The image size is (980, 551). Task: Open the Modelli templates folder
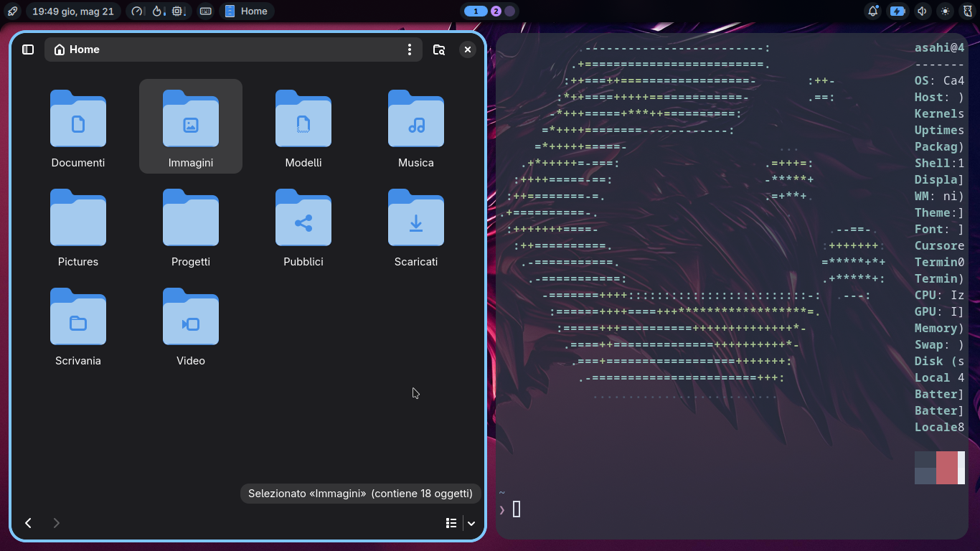(x=303, y=118)
